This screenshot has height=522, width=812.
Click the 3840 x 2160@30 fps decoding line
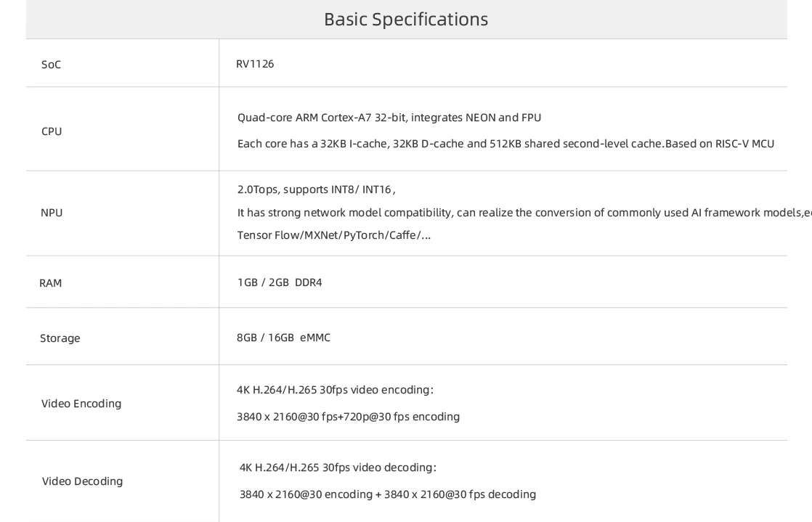(x=387, y=494)
